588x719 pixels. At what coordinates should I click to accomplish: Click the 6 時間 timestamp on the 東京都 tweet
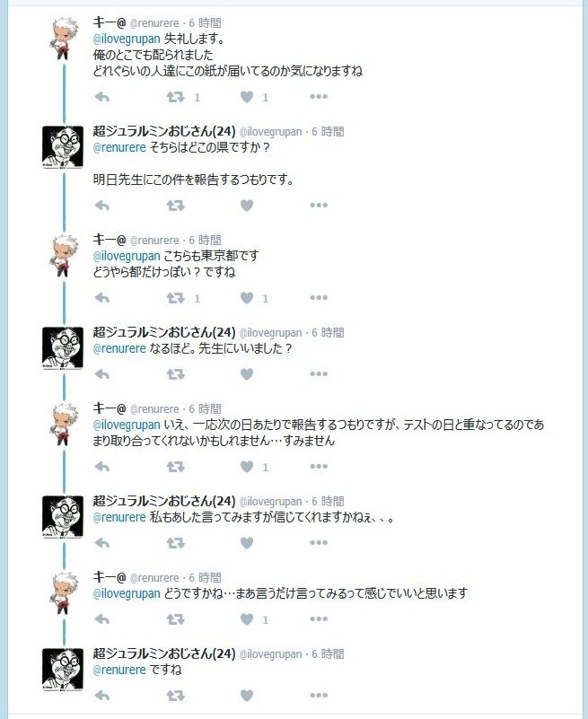(x=205, y=240)
